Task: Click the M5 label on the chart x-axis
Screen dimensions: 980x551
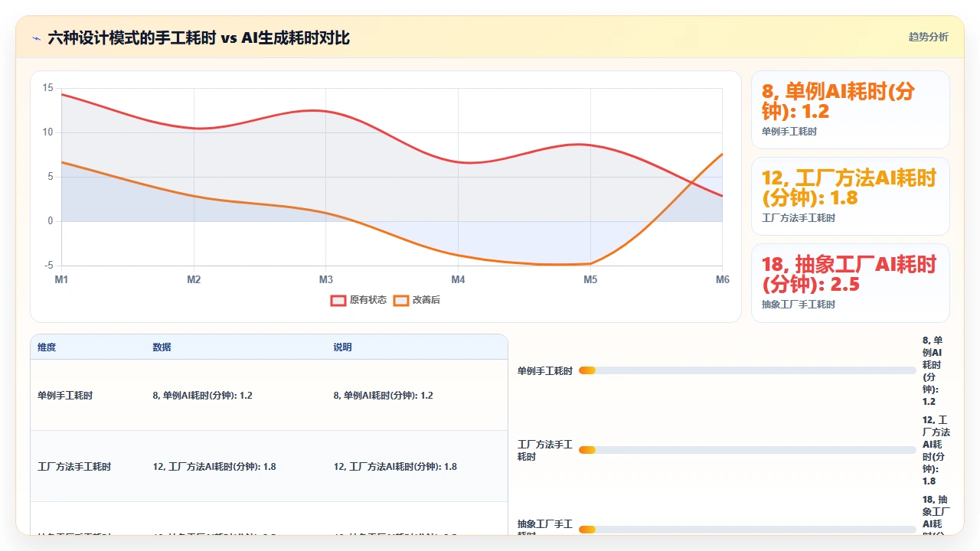Action: 590,280
